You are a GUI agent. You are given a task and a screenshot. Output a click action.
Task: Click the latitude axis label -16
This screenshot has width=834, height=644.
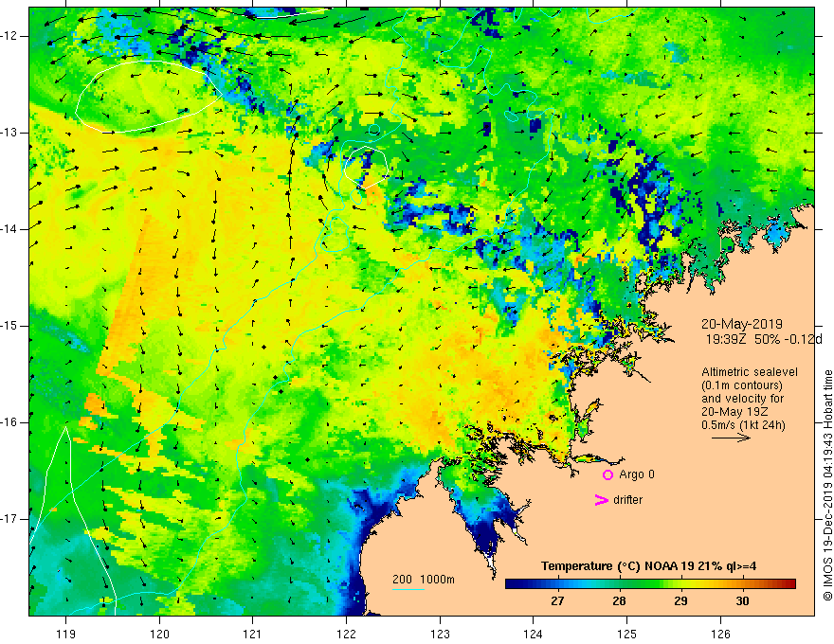click(10, 423)
